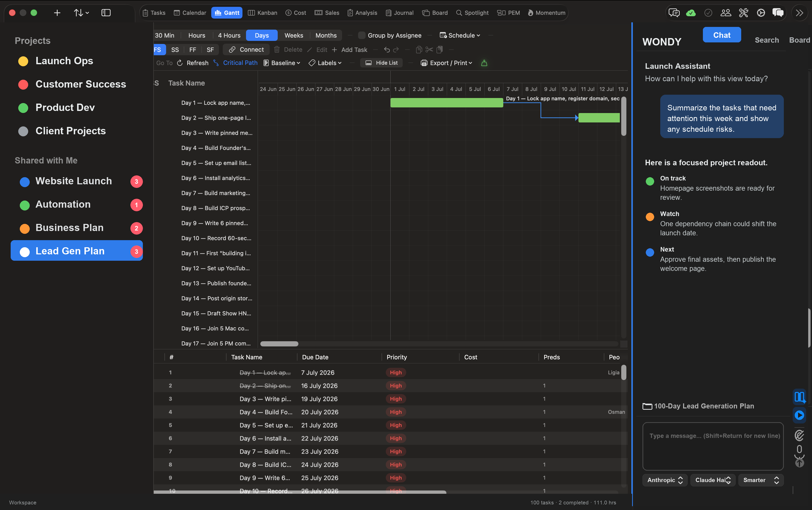
Task: Select SS dependency type
Action: (175, 50)
